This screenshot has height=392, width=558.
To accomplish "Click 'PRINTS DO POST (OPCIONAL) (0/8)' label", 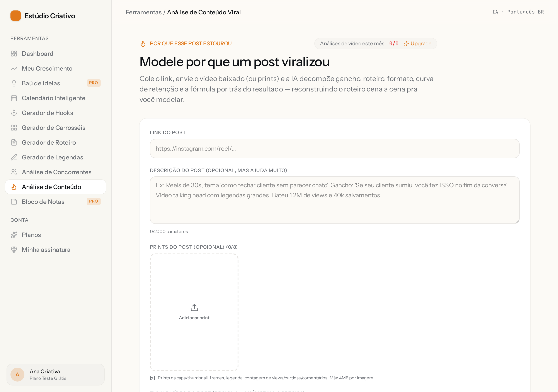I will pos(194,247).
